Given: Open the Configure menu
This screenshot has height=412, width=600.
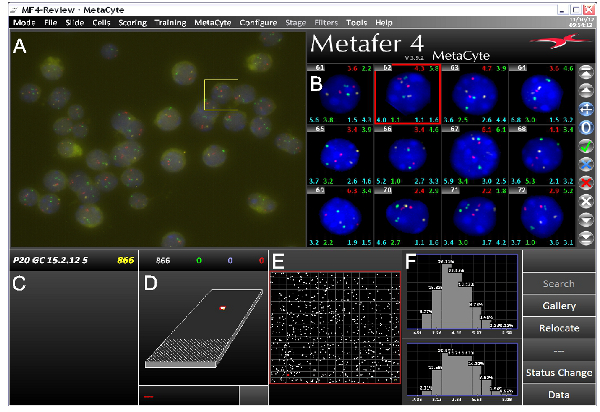Looking at the screenshot, I should tap(259, 22).
